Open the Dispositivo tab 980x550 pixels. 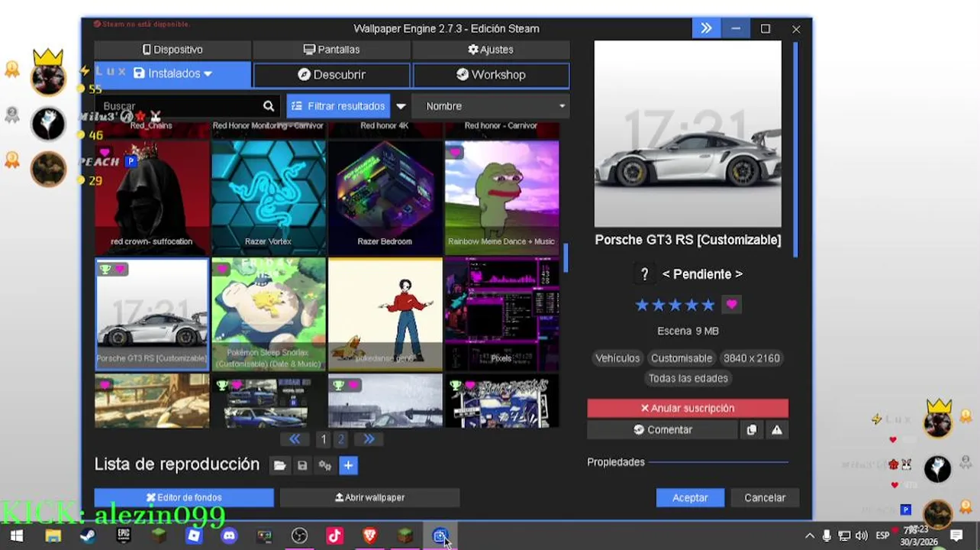172,50
